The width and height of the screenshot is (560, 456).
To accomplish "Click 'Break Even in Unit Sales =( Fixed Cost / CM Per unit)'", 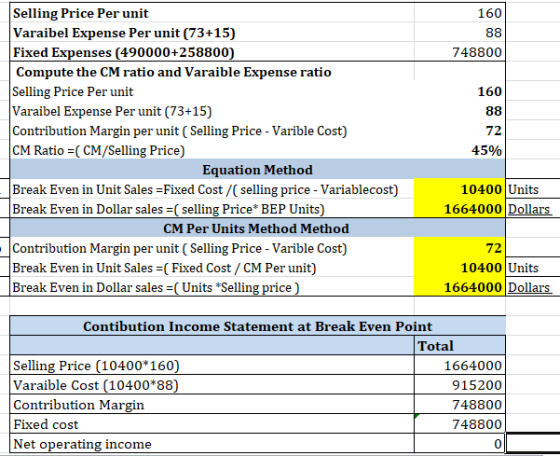I will pyautogui.click(x=212, y=267).
